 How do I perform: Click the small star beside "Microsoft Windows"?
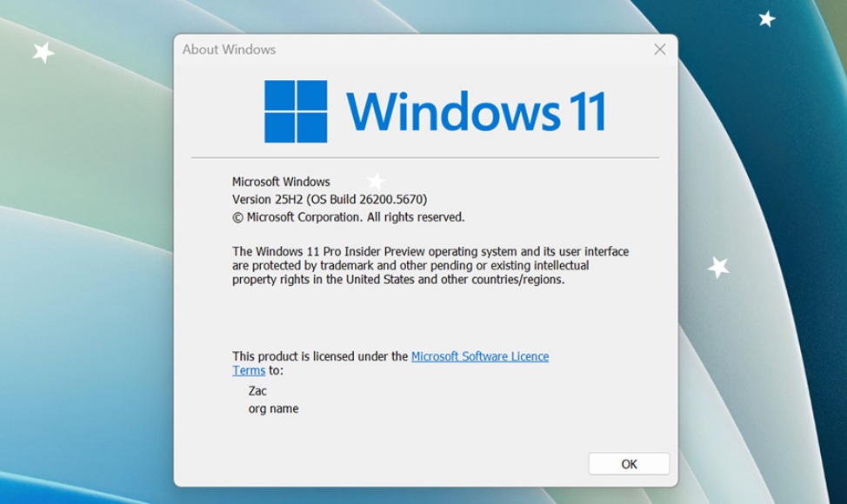[x=376, y=181]
